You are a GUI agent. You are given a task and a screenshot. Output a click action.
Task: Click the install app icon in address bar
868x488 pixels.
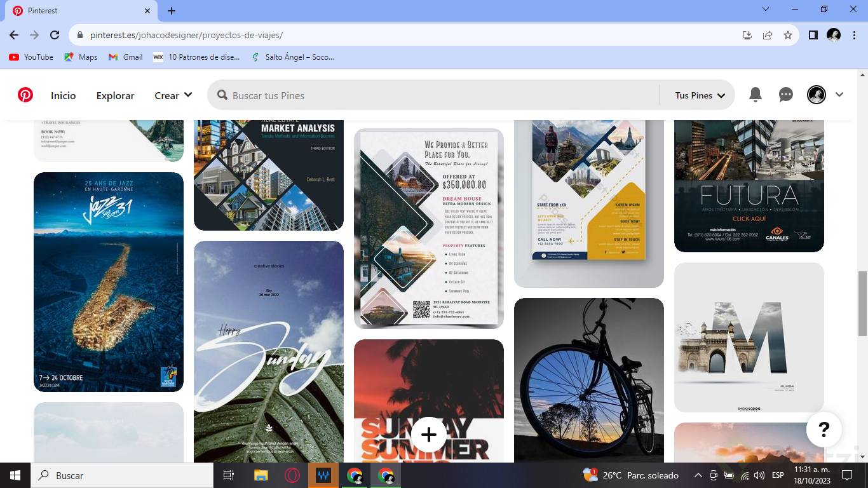[747, 36]
